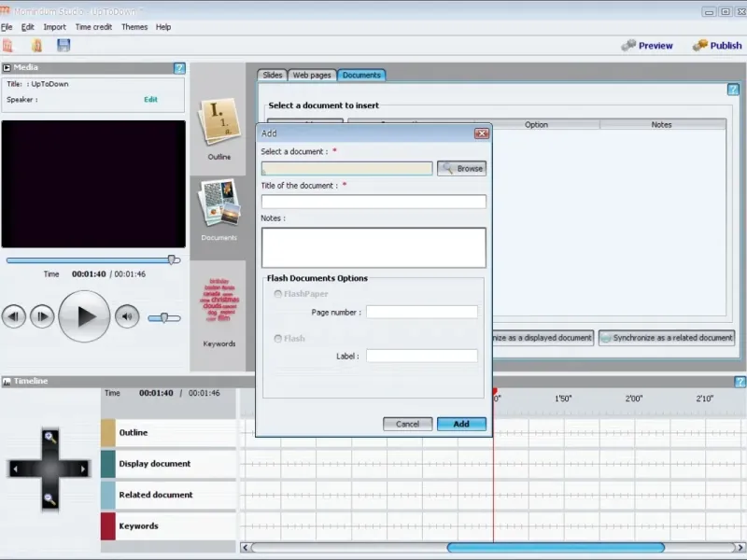Zoom out the timeline with bottom magnifier

pyautogui.click(x=50, y=498)
